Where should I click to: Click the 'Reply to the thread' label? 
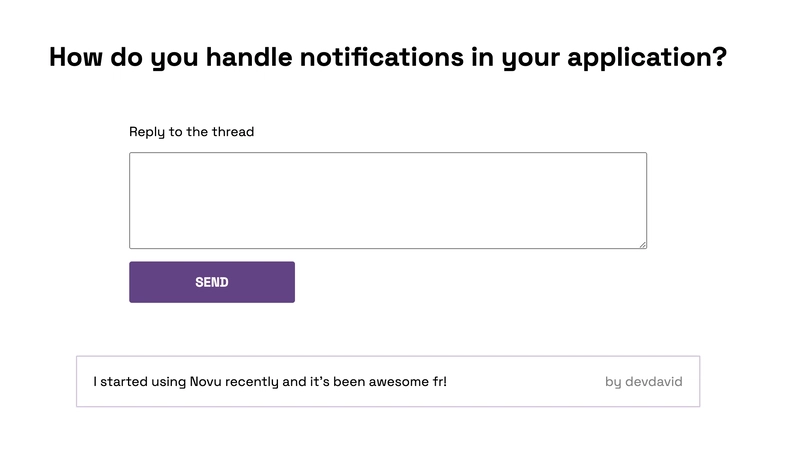[x=191, y=132]
